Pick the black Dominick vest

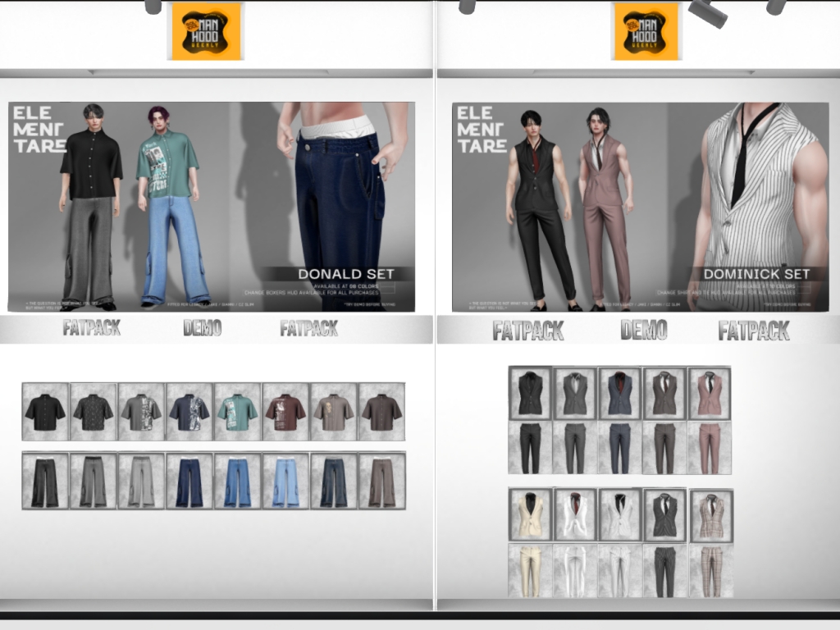[x=531, y=393]
